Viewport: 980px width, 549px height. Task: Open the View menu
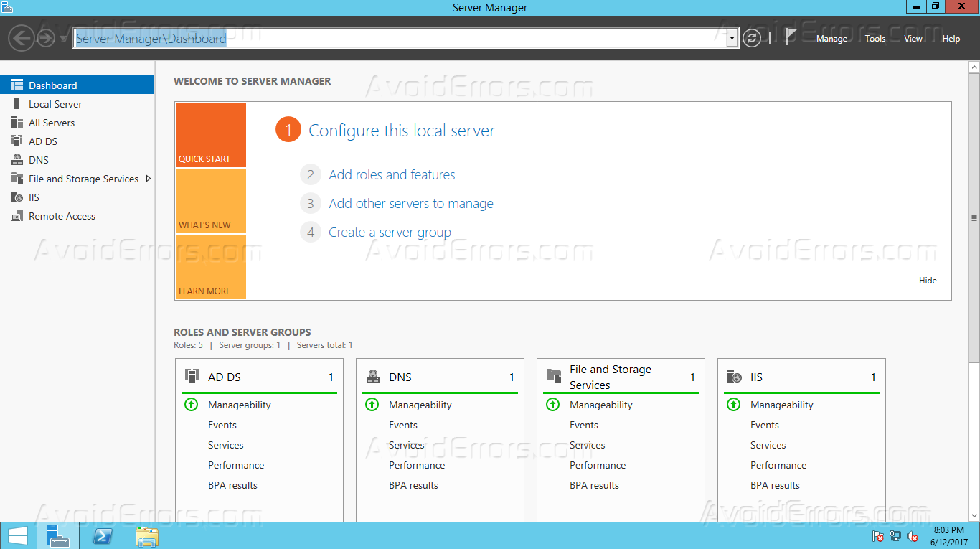(x=913, y=39)
